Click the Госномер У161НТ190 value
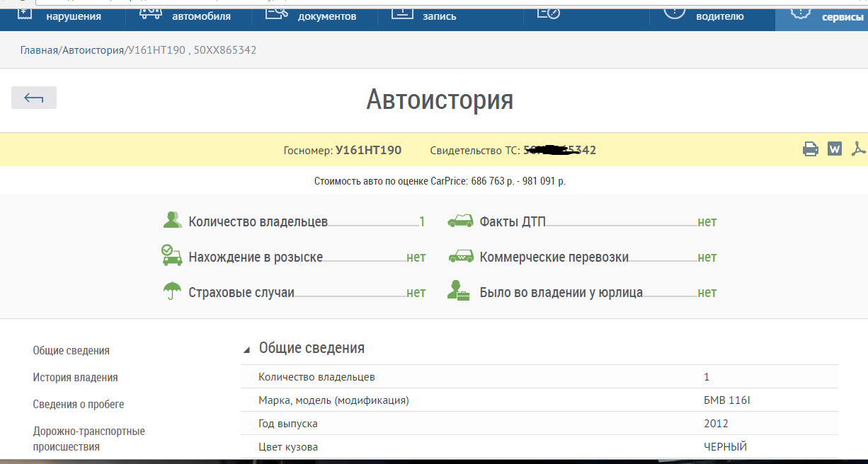 point(368,150)
